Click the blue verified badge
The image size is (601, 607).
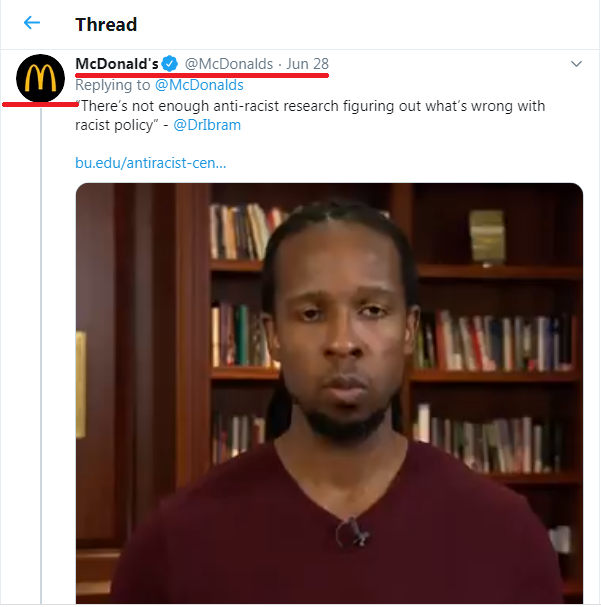click(170, 63)
